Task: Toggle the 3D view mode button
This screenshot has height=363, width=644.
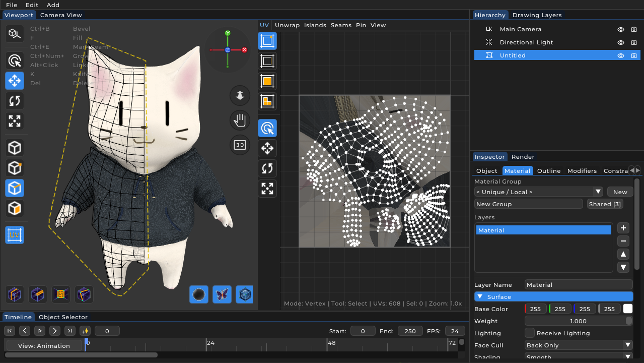Action: tap(240, 145)
